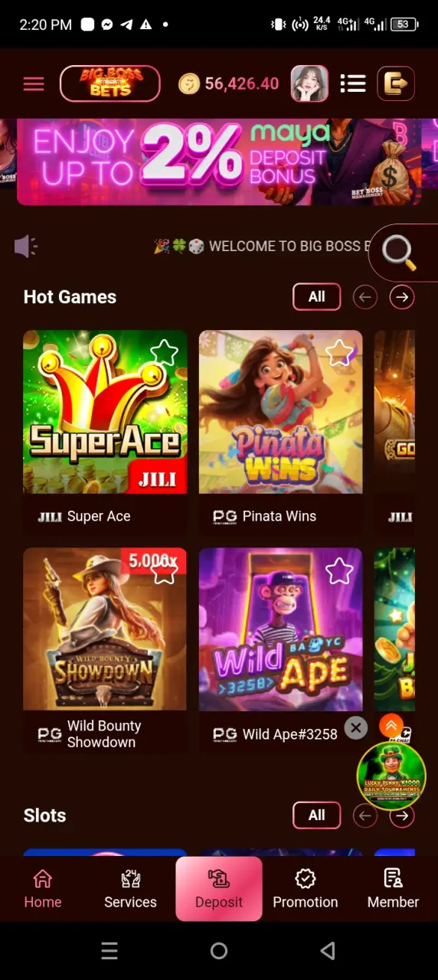The image size is (438, 980).
Task: Open the magnifying glass search
Action: click(399, 252)
